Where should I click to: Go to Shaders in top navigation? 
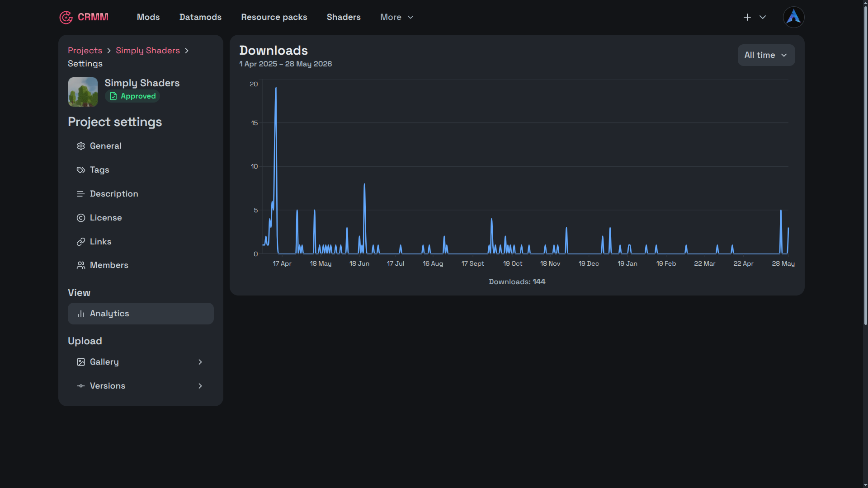[x=344, y=17]
